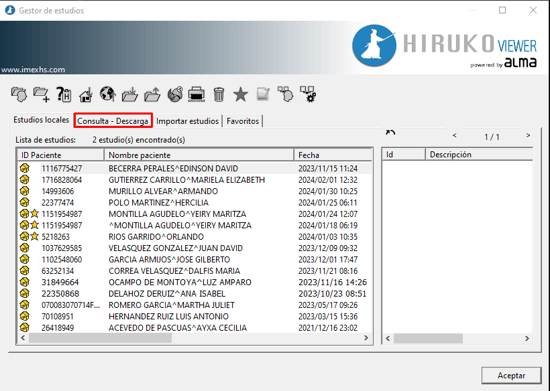Click the star favorites toolbar icon
The height and width of the screenshot is (391, 550).
click(241, 94)
